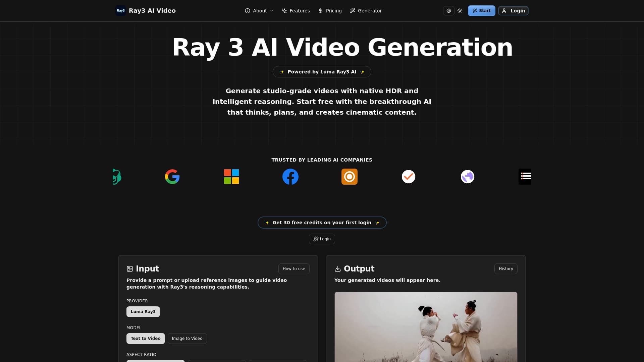
Task: Click the Login button below the credits banner
Action: 322,239
